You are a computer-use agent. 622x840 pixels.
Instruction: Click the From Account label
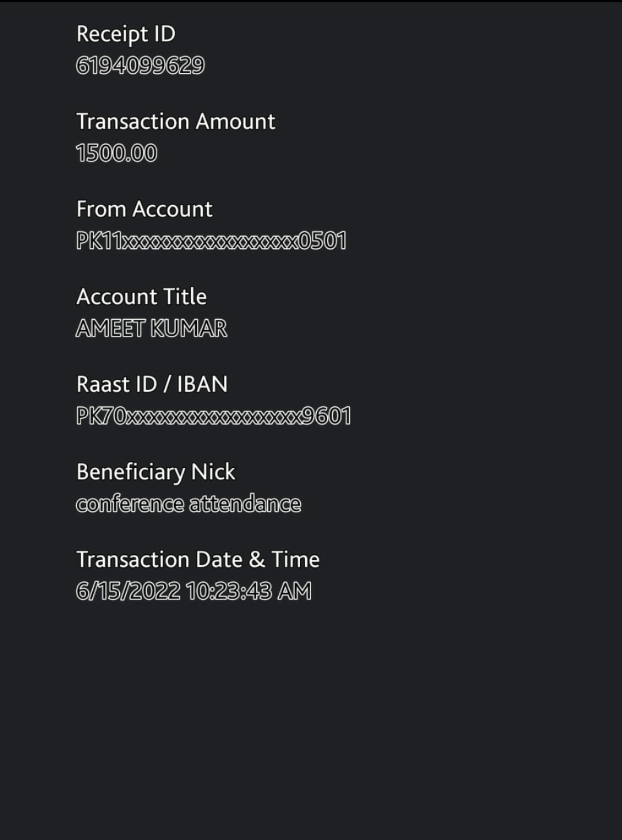[x=144, y=209]
